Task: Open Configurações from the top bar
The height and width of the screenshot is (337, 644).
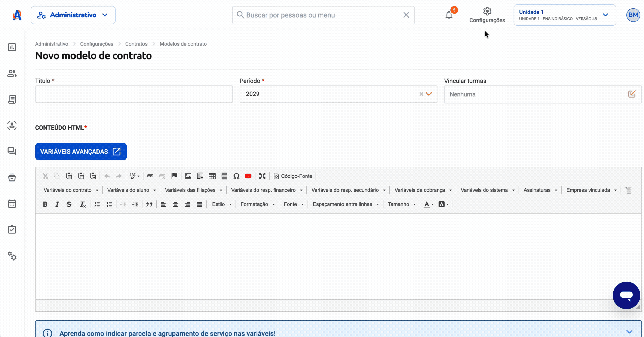Action: 487,15
